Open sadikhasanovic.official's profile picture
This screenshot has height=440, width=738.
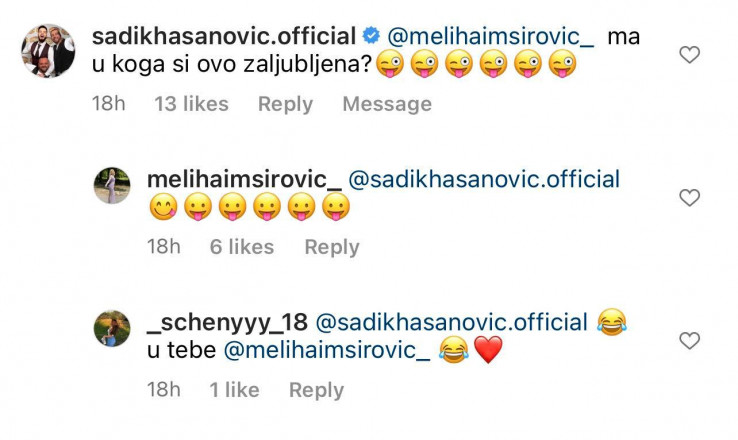(x=48, y=51)
